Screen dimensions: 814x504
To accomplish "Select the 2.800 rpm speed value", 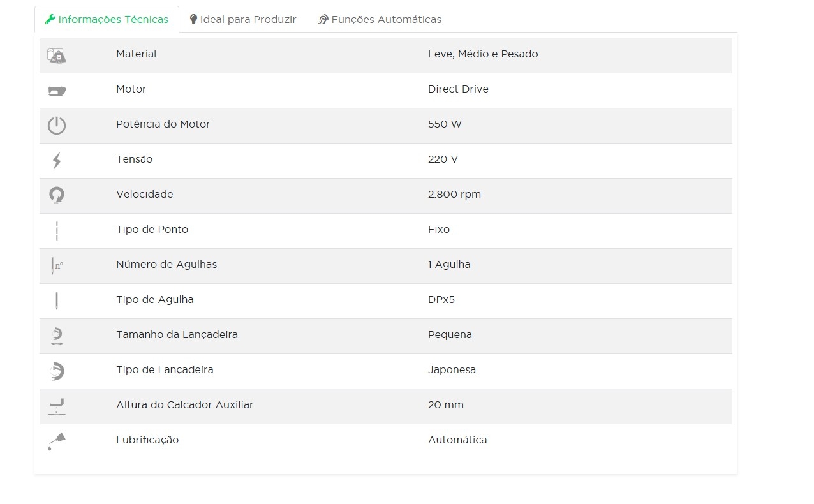I will point(454,195).
